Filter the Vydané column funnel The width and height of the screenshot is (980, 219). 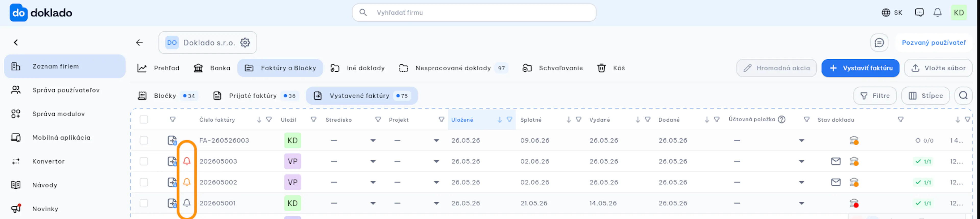pos(647,120)
